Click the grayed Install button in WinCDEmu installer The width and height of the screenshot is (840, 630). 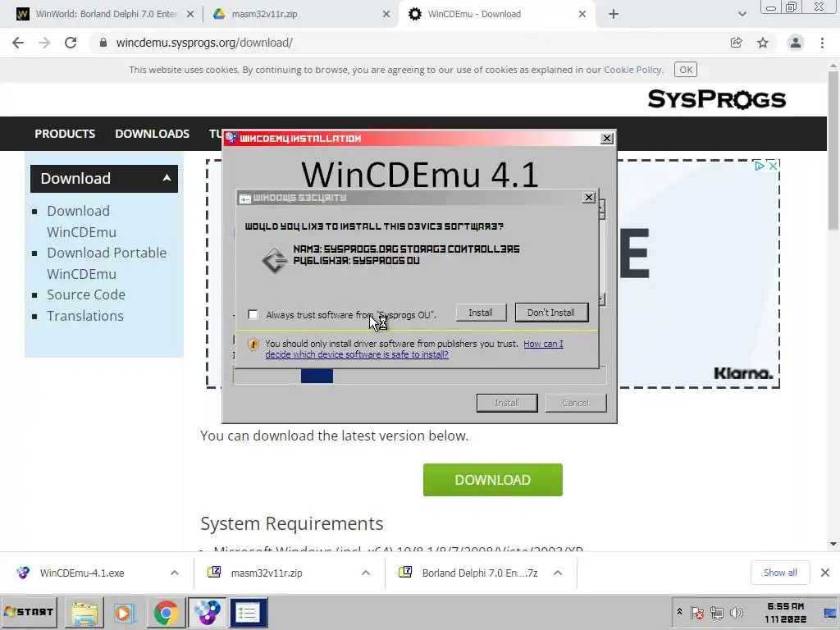pyautogui.click(x=507, y=403)
